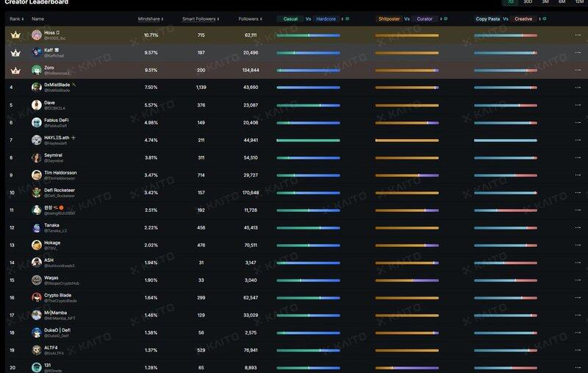The image size is (588, 373).
Task: Toggle the Copy Pasta filter label
Action: coord(487,18)
